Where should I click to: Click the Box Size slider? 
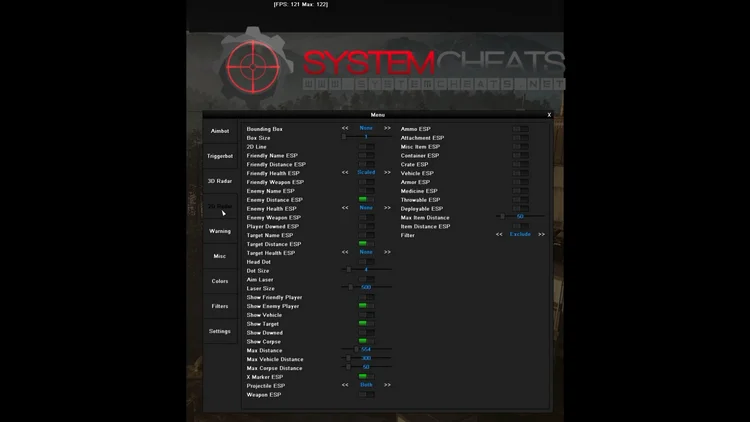pos(366,137)
